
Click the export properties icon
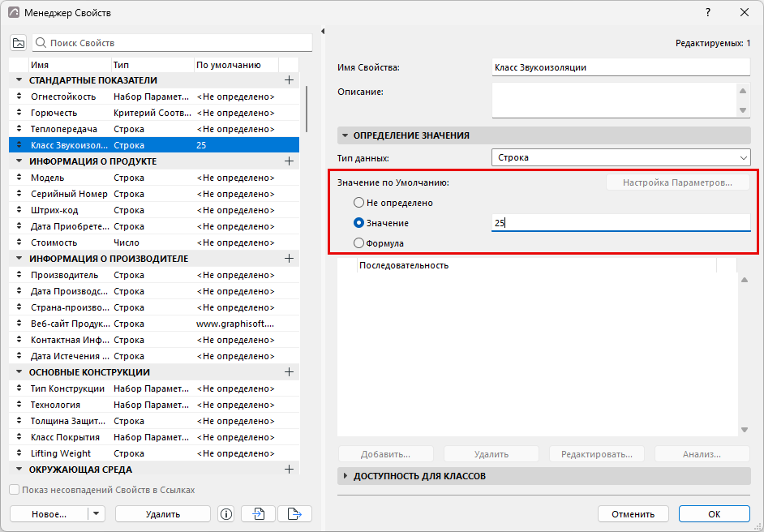point(294,514)
